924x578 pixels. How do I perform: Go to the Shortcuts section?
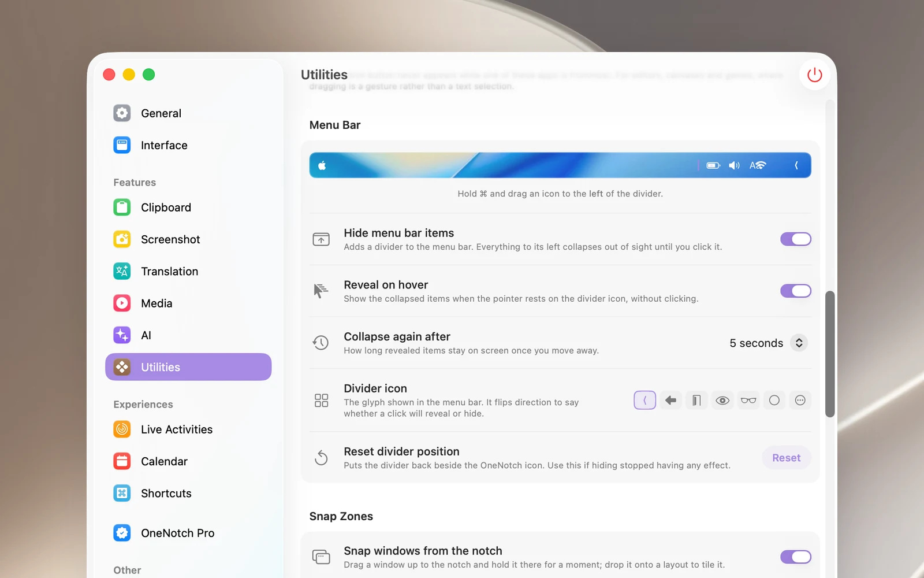pos(188,493)
